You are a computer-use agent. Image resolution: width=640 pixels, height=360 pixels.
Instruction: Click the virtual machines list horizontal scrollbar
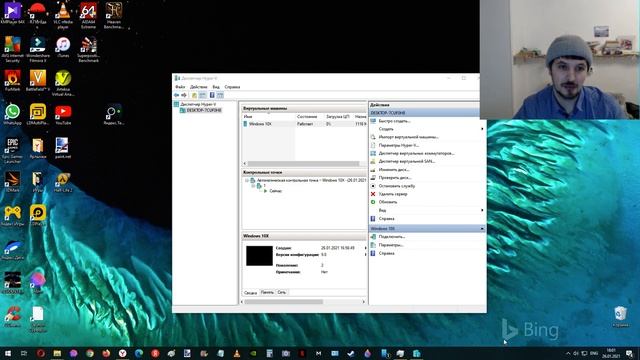pos(304,164)
